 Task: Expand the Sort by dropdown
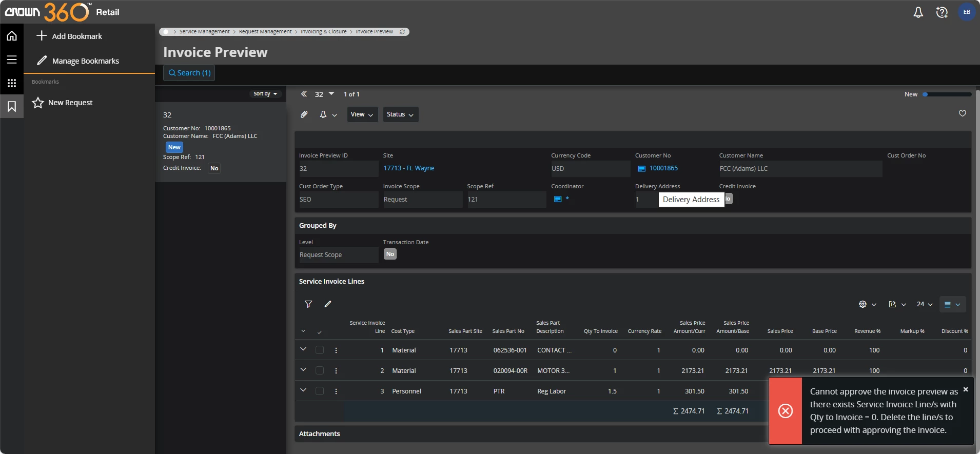265,94
